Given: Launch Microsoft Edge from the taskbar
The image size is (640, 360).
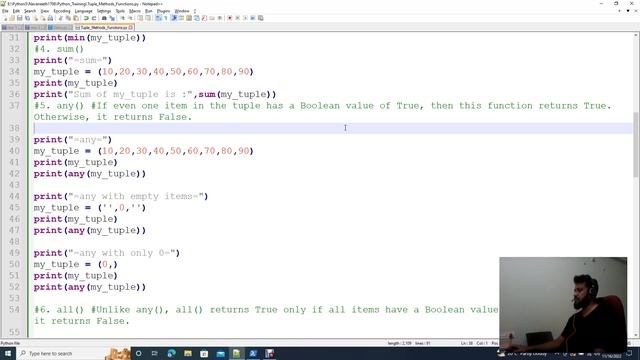Looking at the screenshot, I should click(171, 353).
